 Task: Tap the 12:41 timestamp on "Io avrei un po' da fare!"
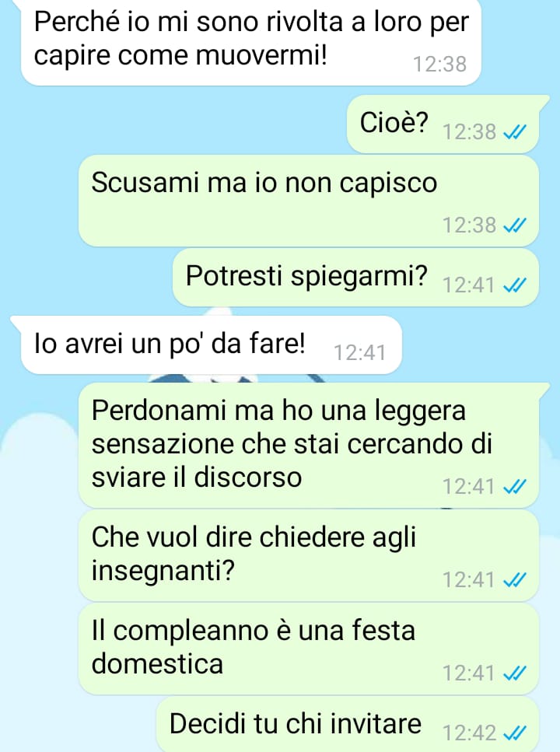click(x=359, y=353)
